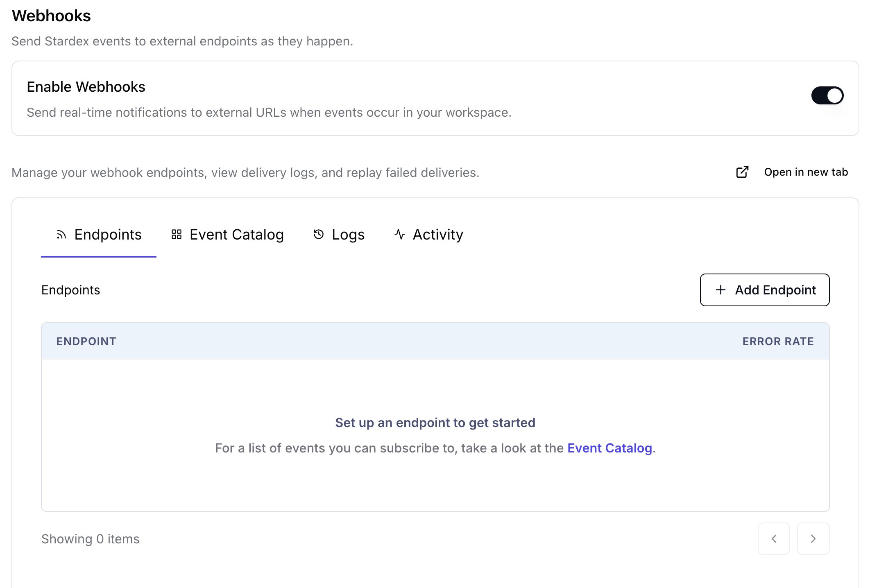Screen dimensions: 870x588
Task: Turn off the Enable Webhooks switch
Action: (827, 95)
